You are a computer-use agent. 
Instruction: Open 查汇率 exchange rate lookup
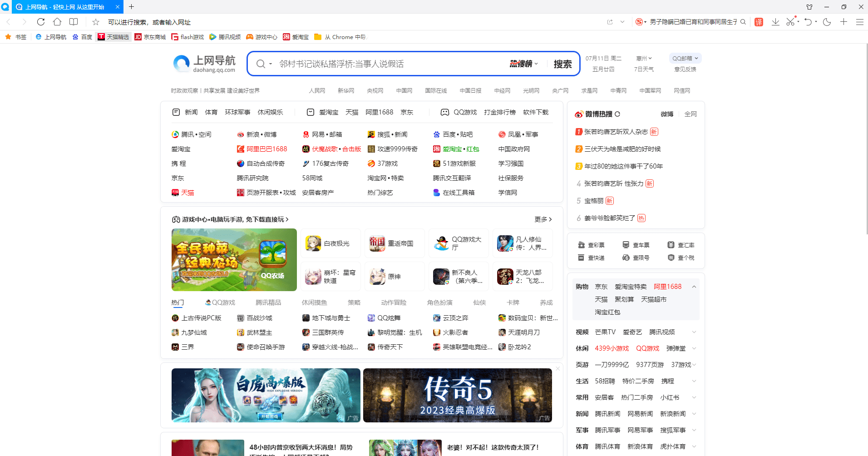pos(681,245)
